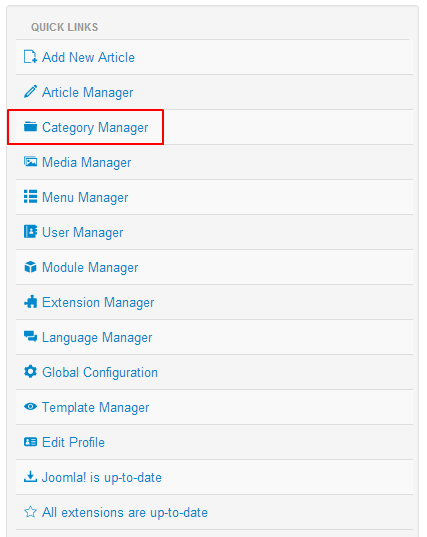427x537 pixels.
Task: Click the star icon for extensions status
Action: click(30, 512)
